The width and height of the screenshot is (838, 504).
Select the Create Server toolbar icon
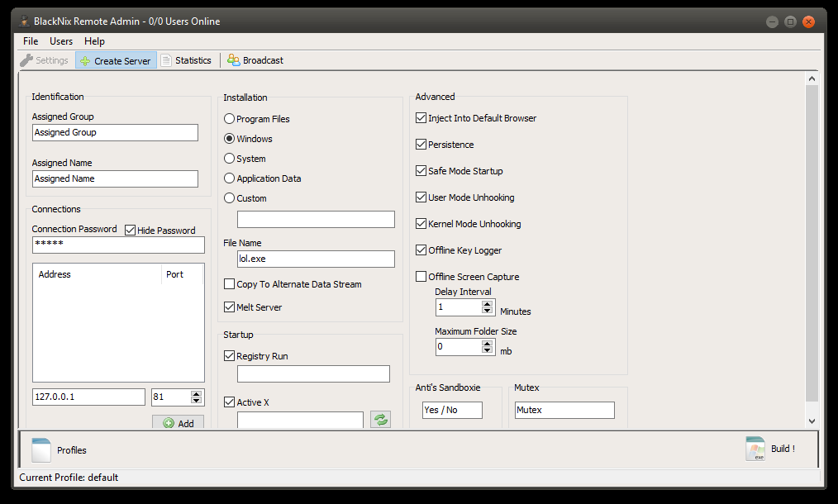pos(83,59)
